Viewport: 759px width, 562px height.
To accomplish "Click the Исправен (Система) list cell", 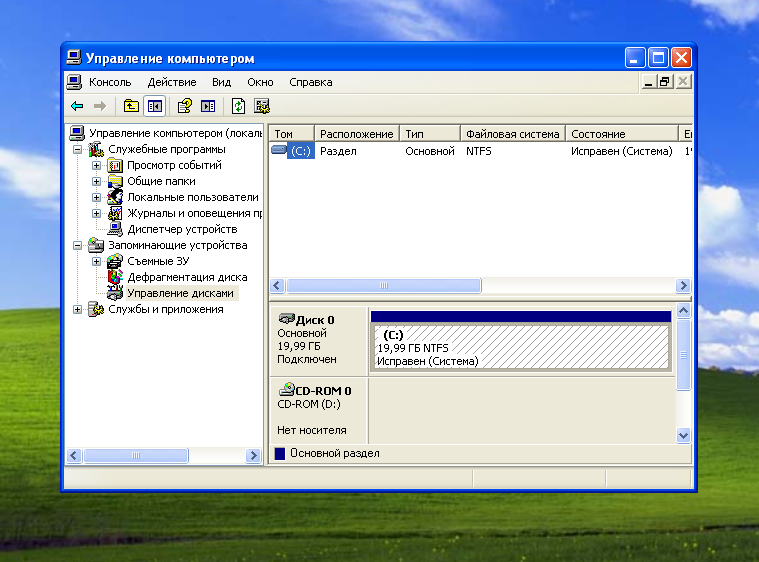I will pyautogui.click(x=622, y=151).
